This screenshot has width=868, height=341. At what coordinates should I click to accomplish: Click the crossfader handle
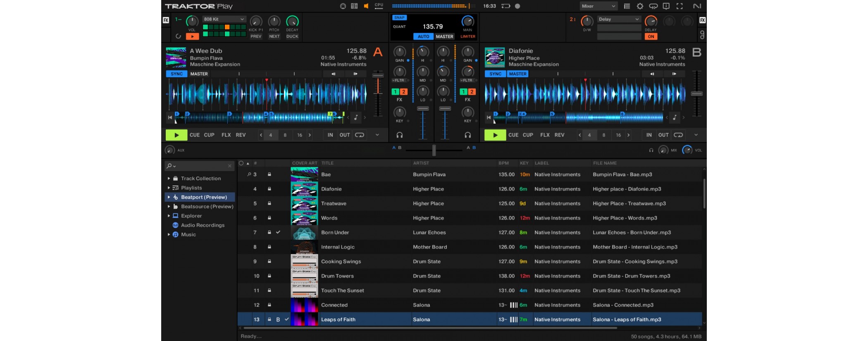(x=434, y=150)
